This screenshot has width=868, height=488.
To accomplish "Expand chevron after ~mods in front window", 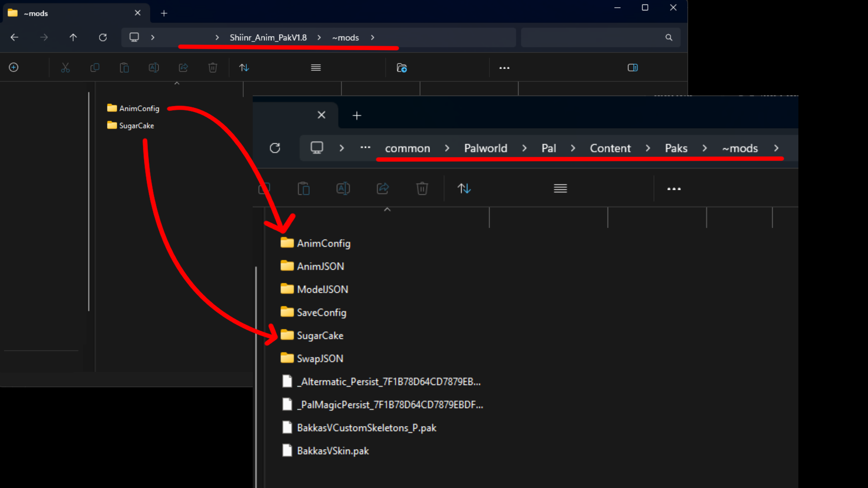I will click(x=776, y=148).
